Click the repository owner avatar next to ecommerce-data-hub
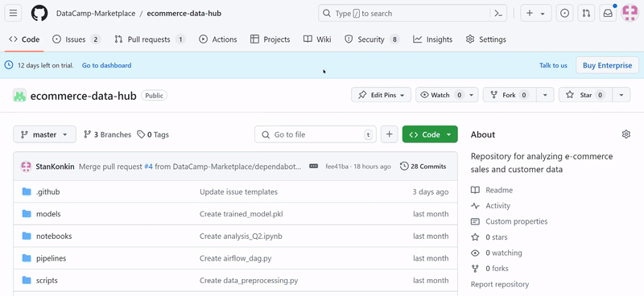The image size is (644, 296). coord(19,95)
